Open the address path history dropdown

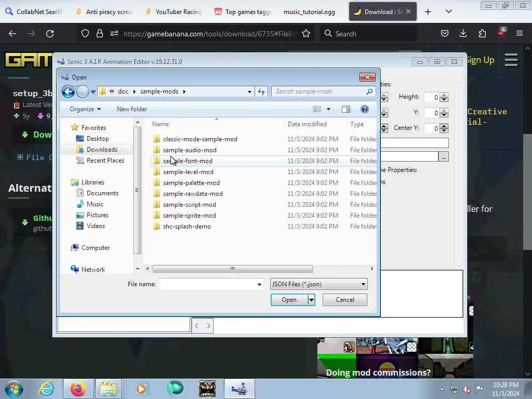click(249, 91)
